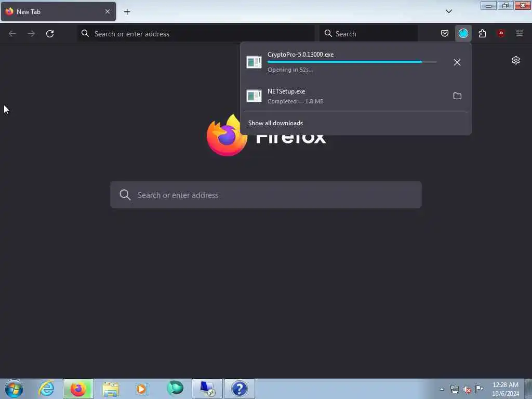Open the Help question mark taskbar item
532x399 pixels.
coord(240,389)
